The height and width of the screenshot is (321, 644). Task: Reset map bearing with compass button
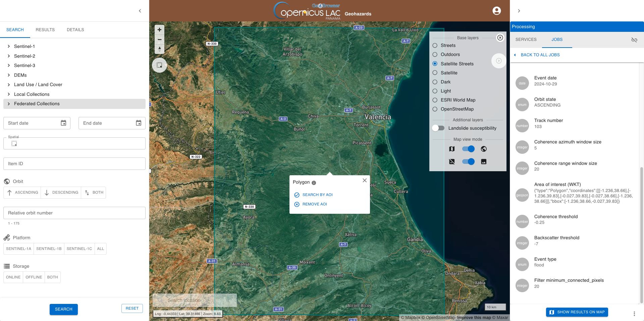click(159, 49)
